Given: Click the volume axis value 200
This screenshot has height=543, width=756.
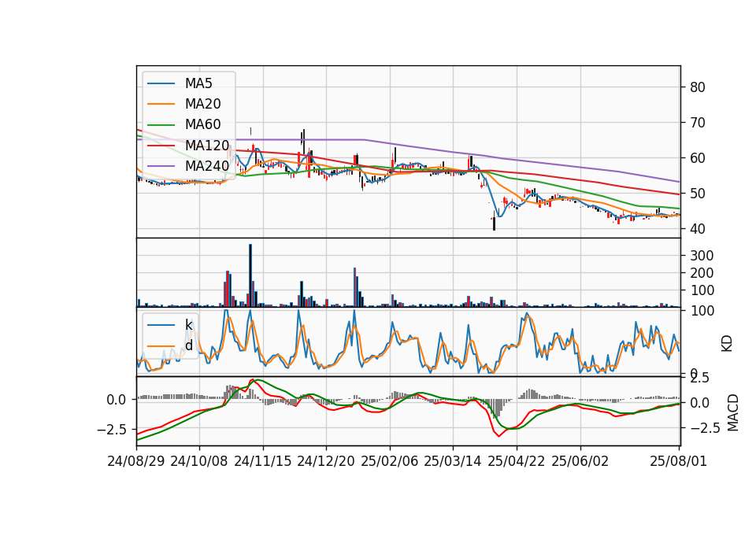Looking at the screenshot, I should (702, 273).
